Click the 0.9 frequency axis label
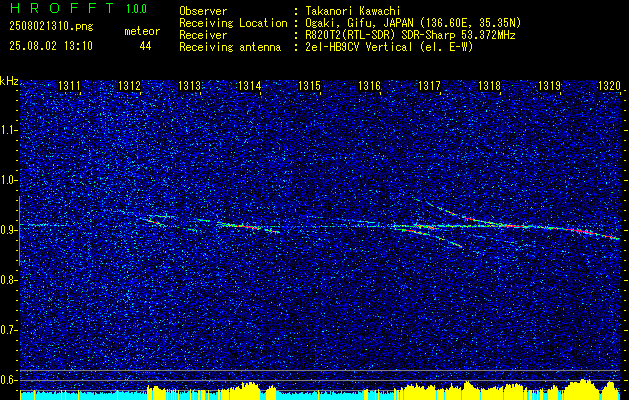 tap(8, 230)
